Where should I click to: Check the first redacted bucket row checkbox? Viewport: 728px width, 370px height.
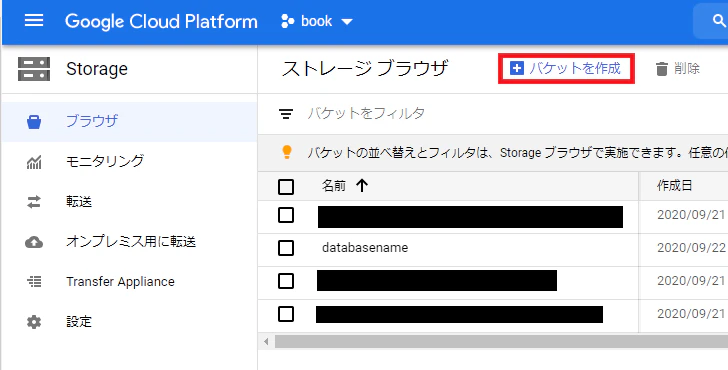(x=286, y=215)
